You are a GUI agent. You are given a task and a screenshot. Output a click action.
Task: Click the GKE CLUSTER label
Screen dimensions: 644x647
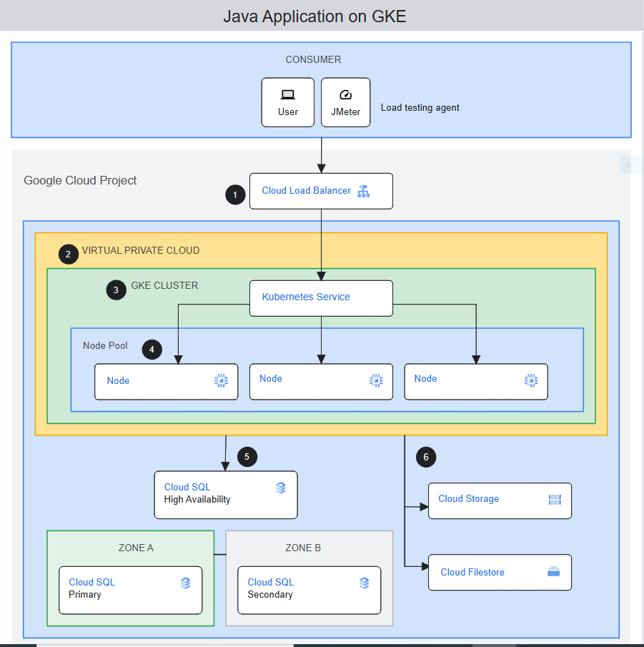[164, 285]
